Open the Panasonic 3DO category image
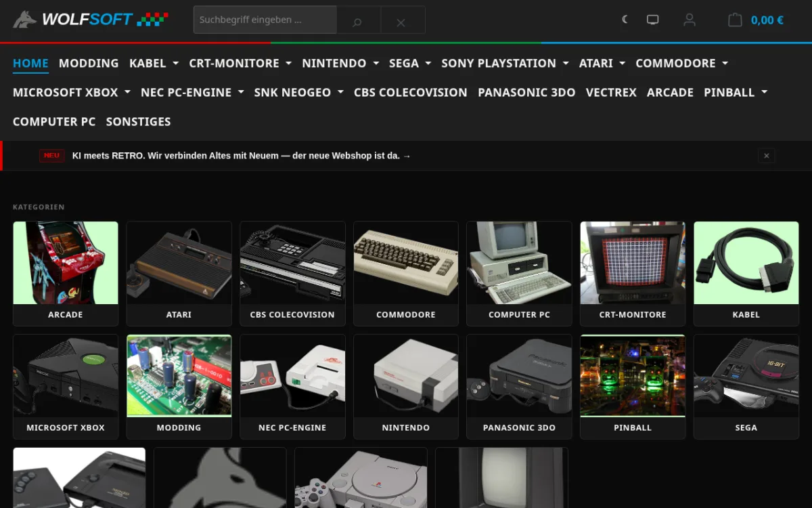 point(519,376)
